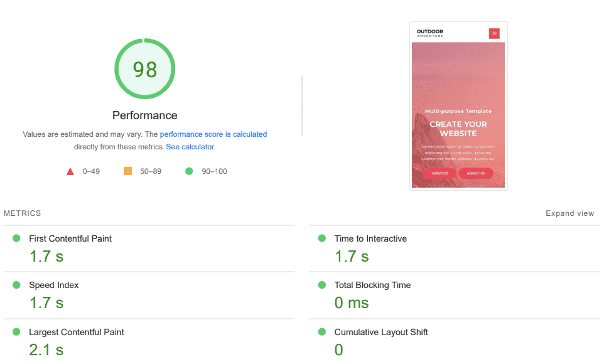Click the green dot beside Speed Index
Screen dimensions: 604x364
tap(16, 285)
